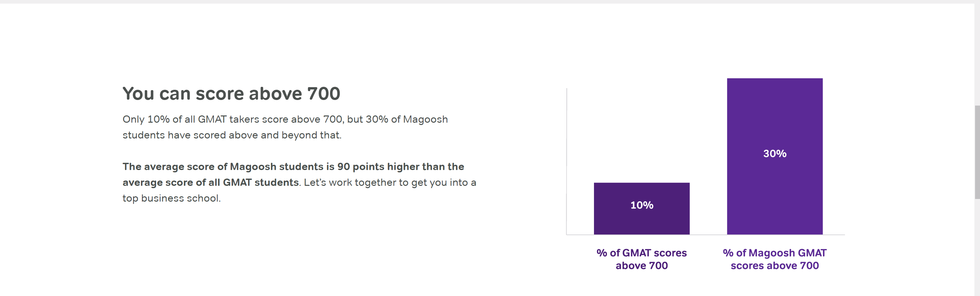Click the scrollbar track above the thumb
This screenshot has width=980, height=296.
pyautogui.click(x=977, y=55)
